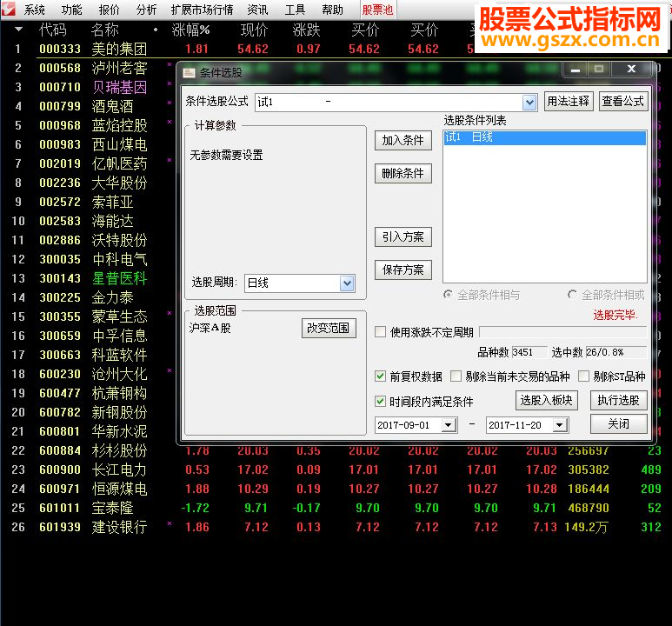Click the 删除条件 button

click(403, 173)
